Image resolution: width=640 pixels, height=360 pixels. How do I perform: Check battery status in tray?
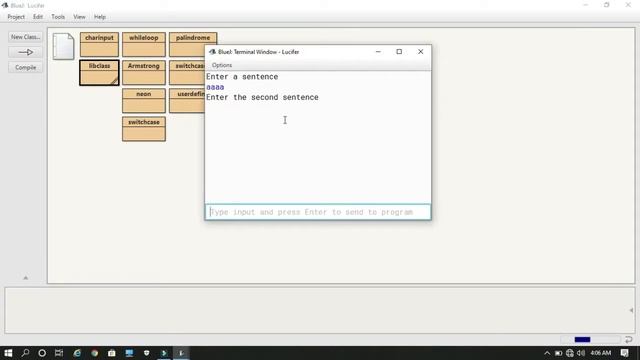[558, 353]
